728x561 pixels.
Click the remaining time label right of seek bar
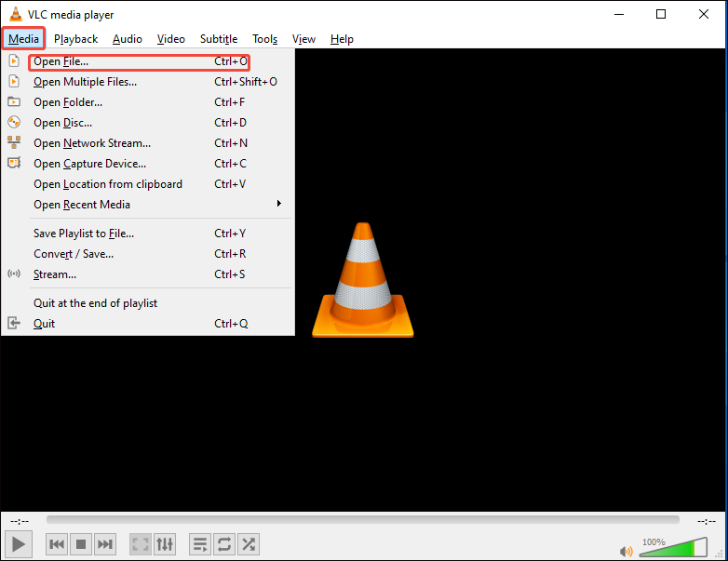(x=707, y=521)
